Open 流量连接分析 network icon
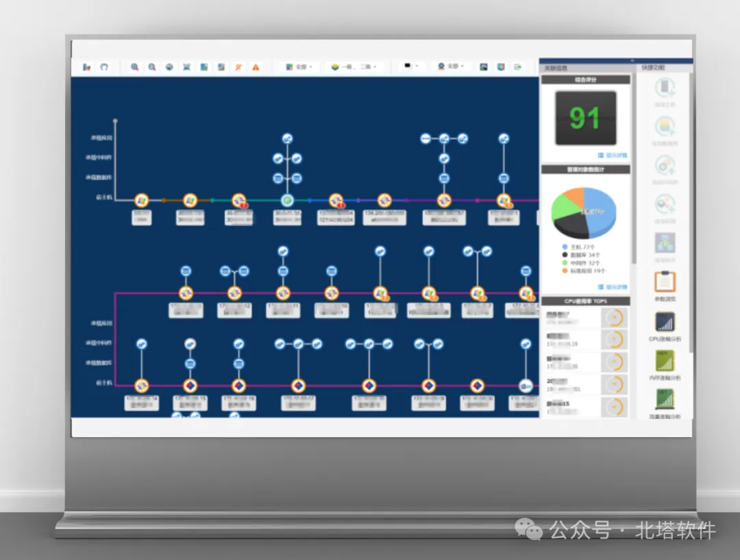Image resolution: width=740 pixels, height=560 pixels. pyautogui.click(x=665, y=400)
